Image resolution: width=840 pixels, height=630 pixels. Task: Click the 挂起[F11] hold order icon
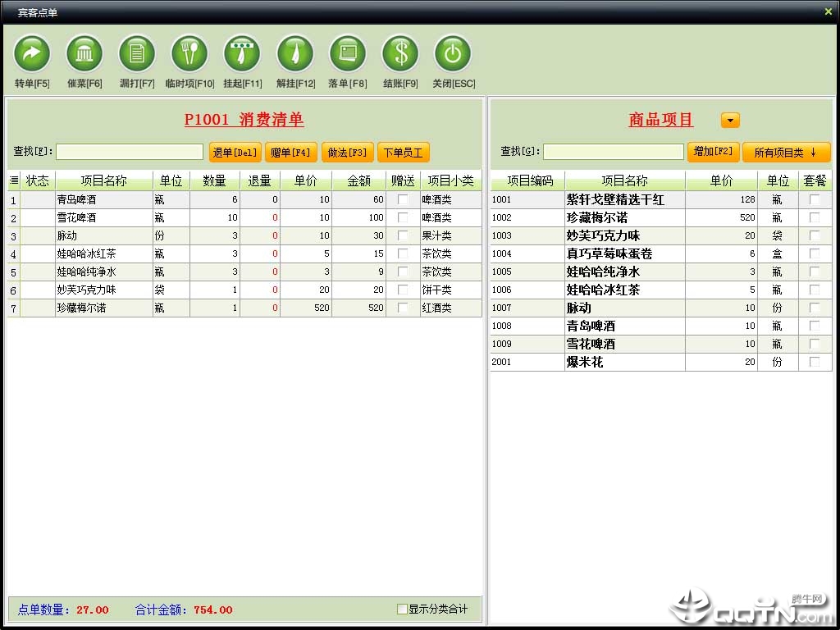(242, 53)
